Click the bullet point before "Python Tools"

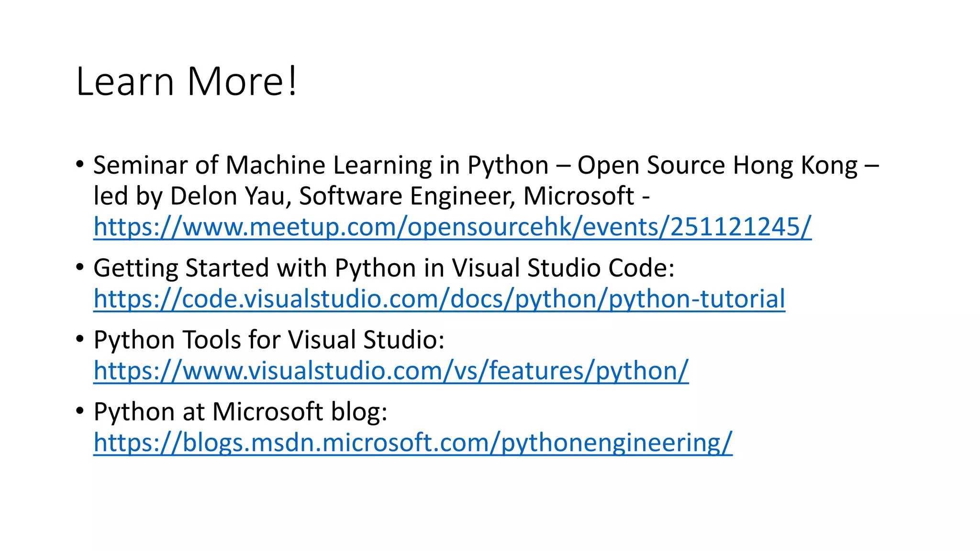point(80,339)
